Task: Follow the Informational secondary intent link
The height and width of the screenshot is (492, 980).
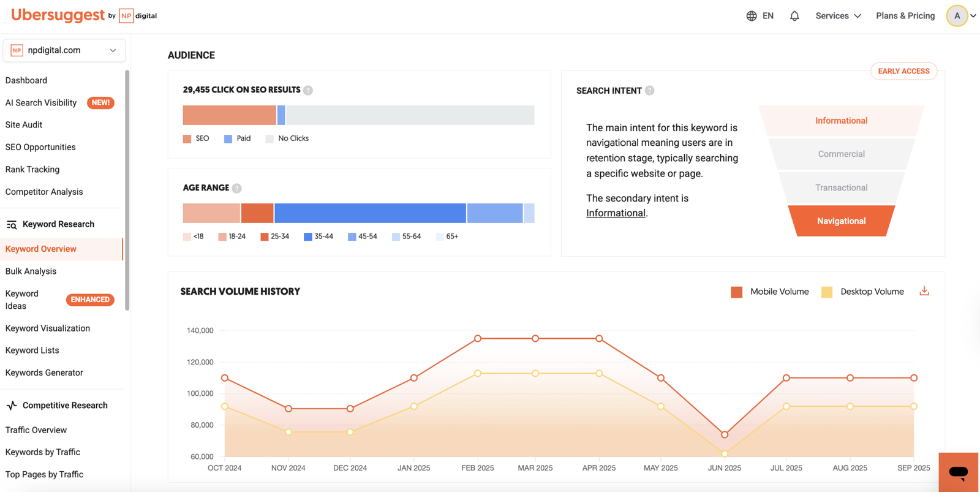Action: coord(616,213)
